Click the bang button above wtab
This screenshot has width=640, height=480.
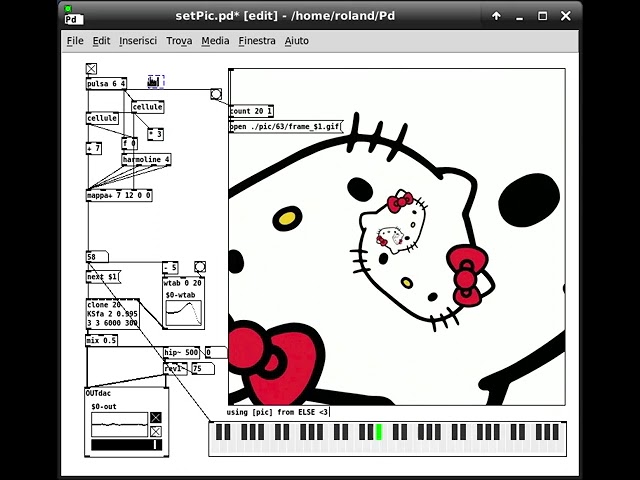(x=200, y=267)
